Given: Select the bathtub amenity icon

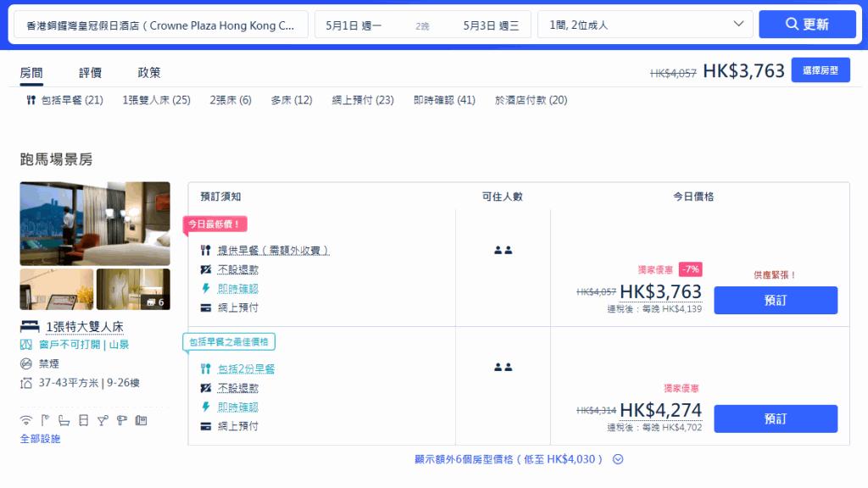Looking at the screenshot, I should [64, 420].
